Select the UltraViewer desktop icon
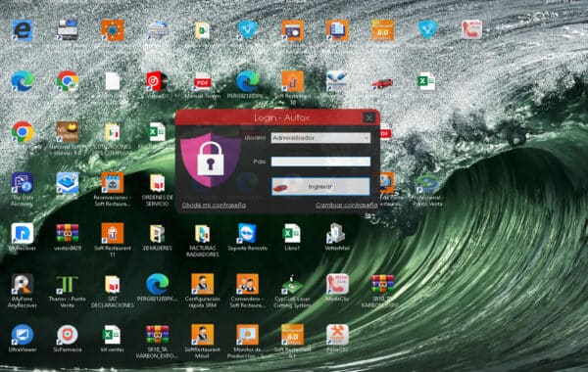The width and height of the screenshot is (588, 372). (23, 339)
